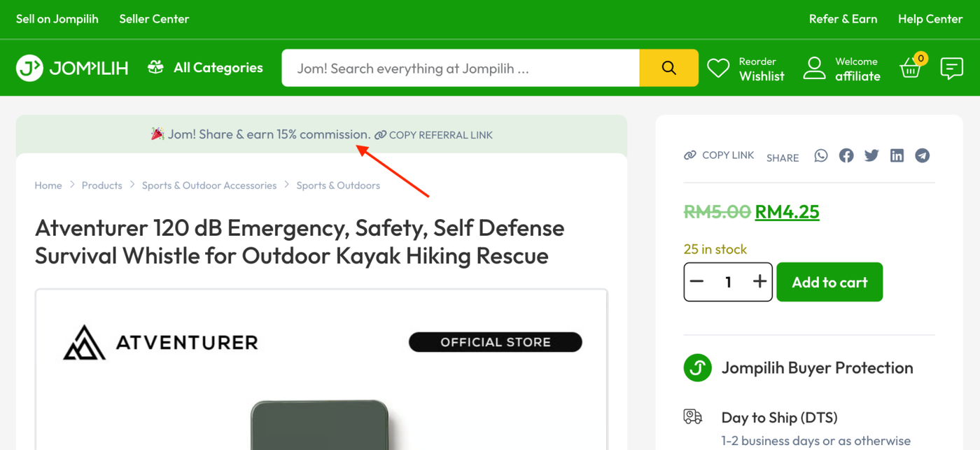Click the Jompilih Buyer Protection green logo
980x450 pixels.
coord(697,367)
